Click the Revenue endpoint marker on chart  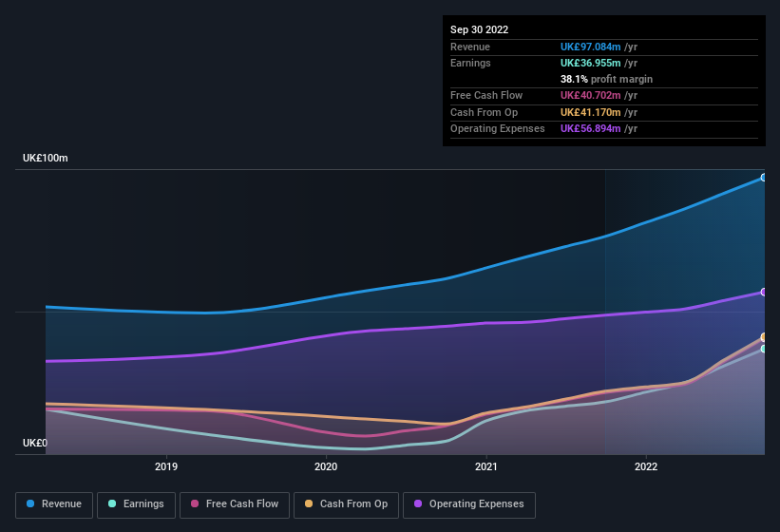(x=764, y=178)
